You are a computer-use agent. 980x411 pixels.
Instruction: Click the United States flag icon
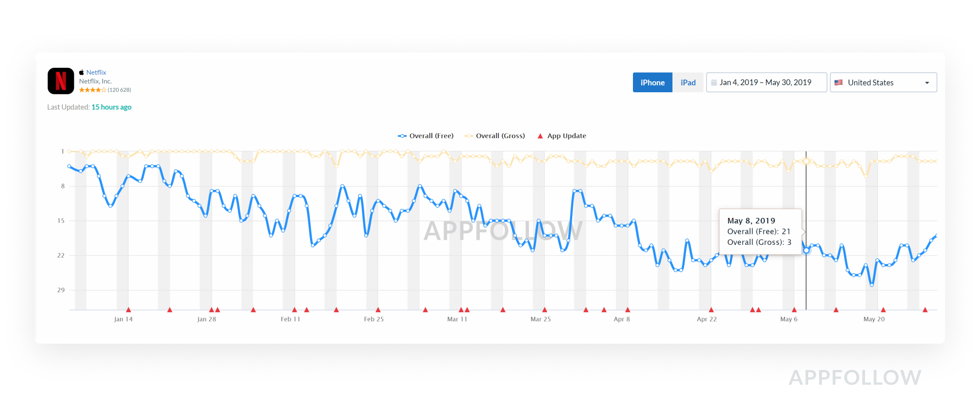pos(838,83)
